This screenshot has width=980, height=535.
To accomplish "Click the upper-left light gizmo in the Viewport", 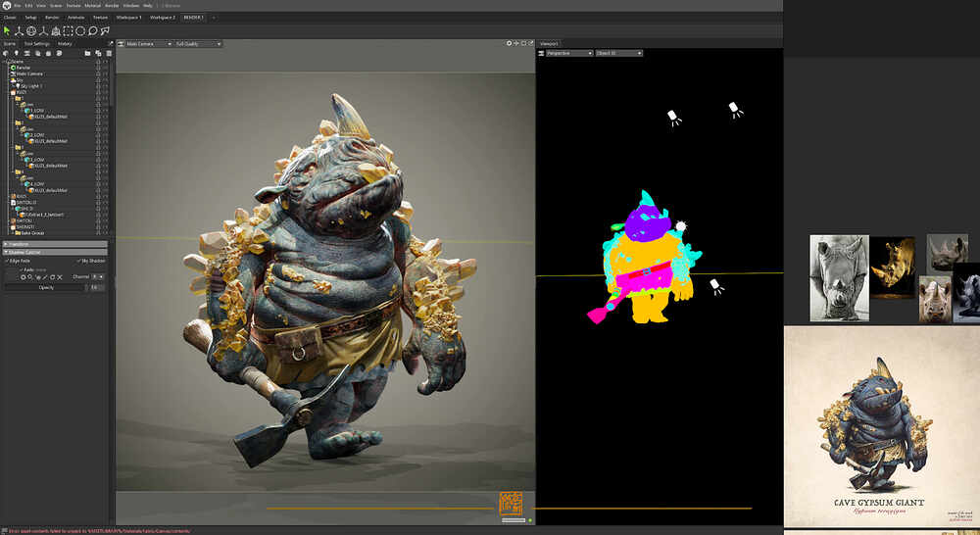I will [674, 118].
